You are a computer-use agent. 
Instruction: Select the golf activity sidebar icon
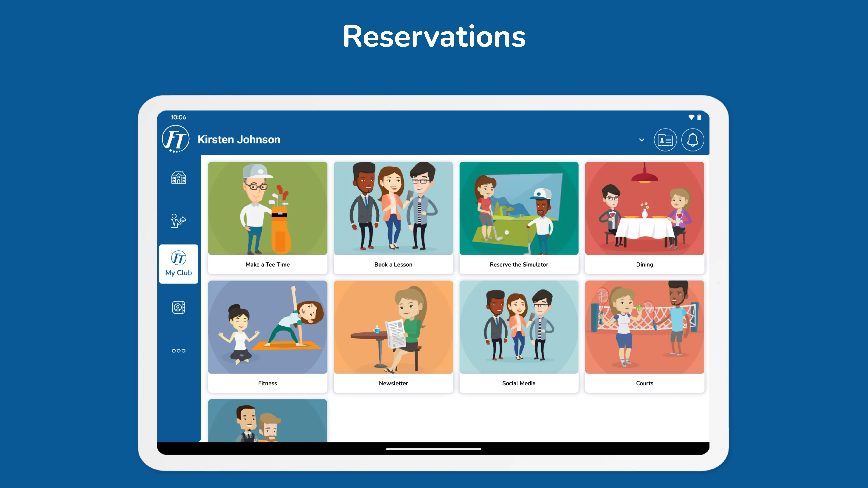[x=178, y=221]
